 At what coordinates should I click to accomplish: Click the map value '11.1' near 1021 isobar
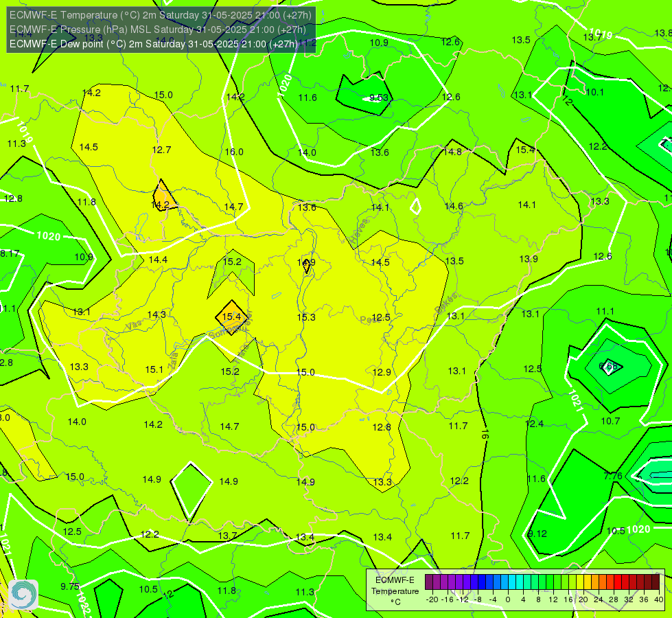[x=605, y=311]
